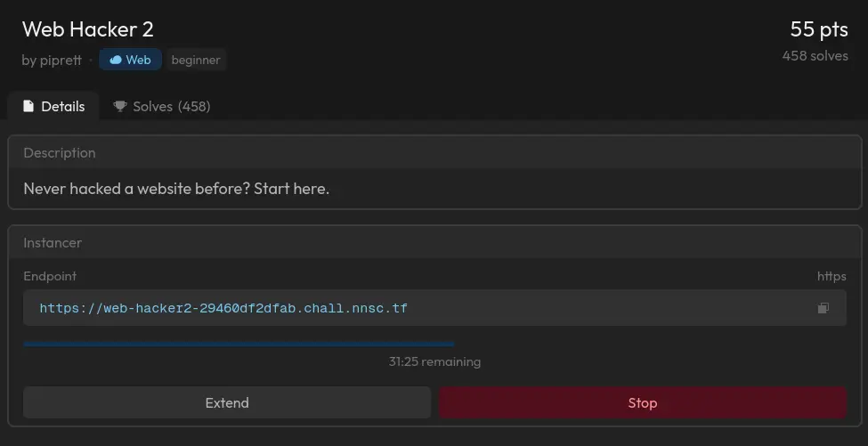Click the cloud icon in the Web tag

coord(116,60)
